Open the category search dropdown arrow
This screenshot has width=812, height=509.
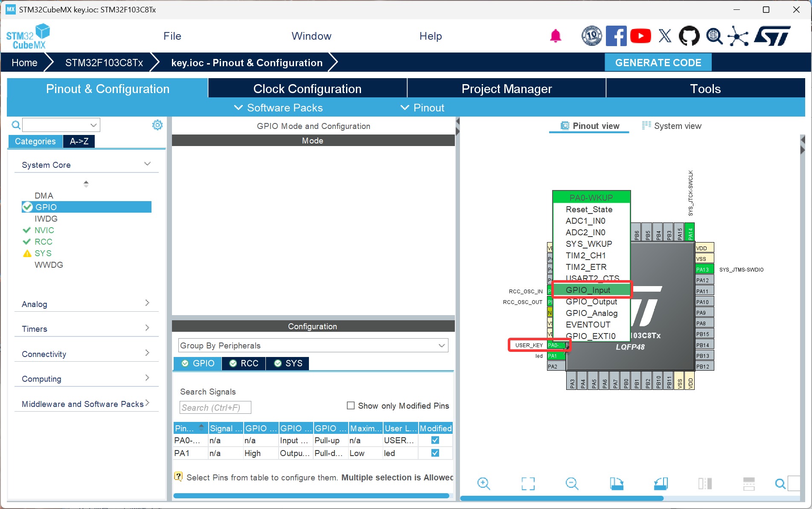point(93,125)
